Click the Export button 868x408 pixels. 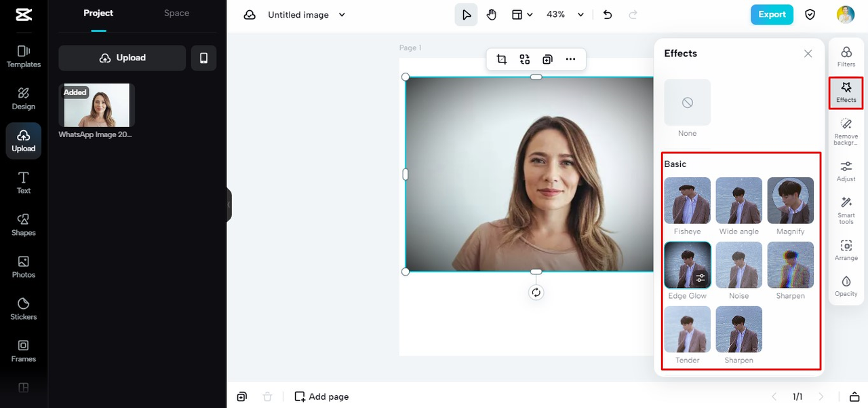pos(772,14)
